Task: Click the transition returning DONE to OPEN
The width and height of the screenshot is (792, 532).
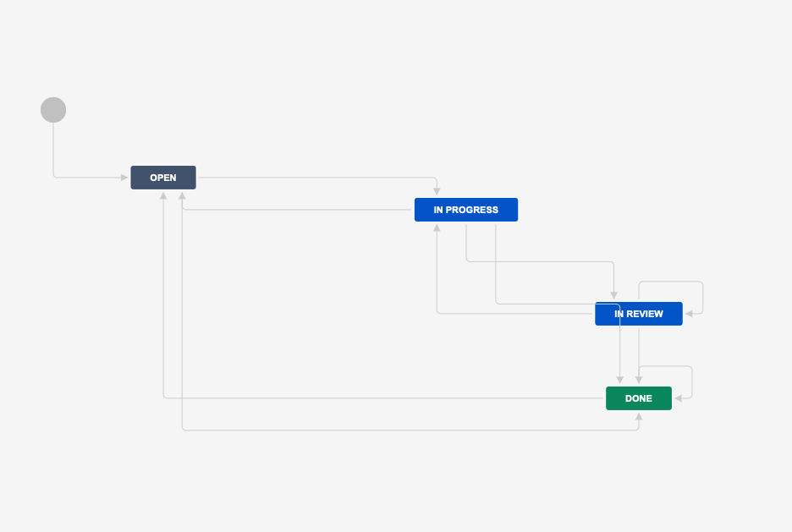Action: click(381, 394)
